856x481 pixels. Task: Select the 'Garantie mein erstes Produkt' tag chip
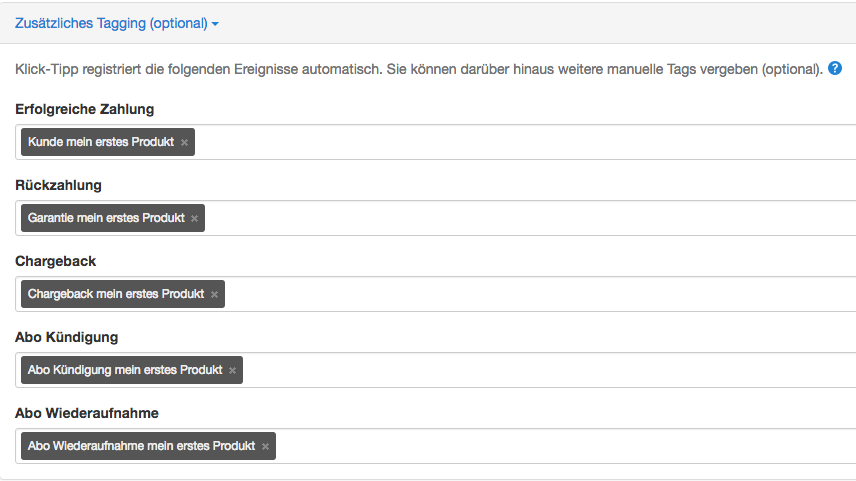click(x=106, y=218)
